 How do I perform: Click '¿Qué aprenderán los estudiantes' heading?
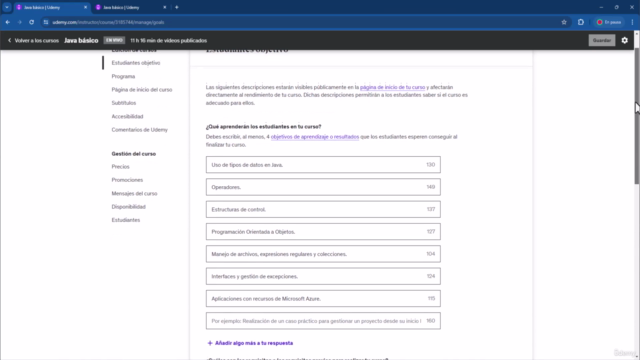coord(263,127)
